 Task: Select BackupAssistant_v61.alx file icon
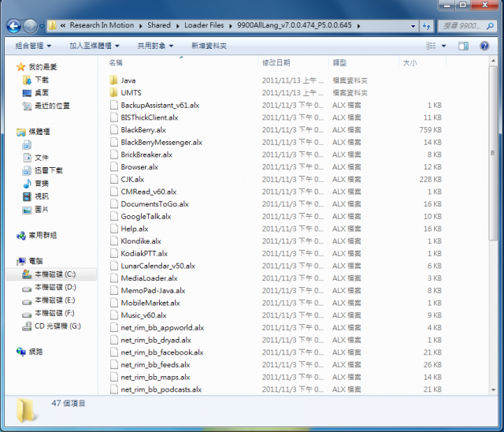click(113, 105)
